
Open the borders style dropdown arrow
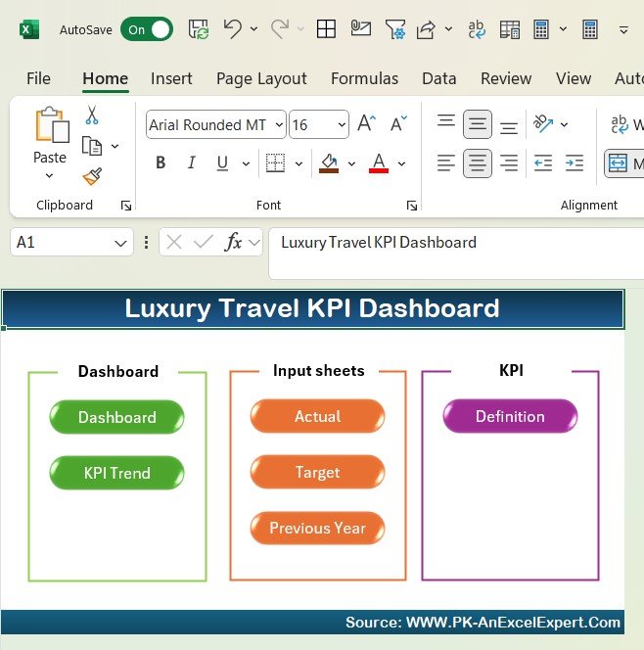[299, 163]
